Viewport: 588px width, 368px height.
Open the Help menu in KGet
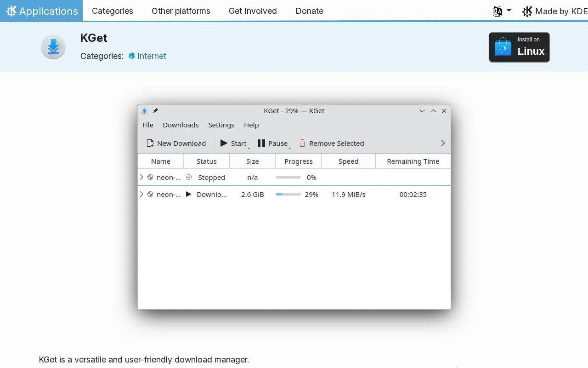[251, 125]
